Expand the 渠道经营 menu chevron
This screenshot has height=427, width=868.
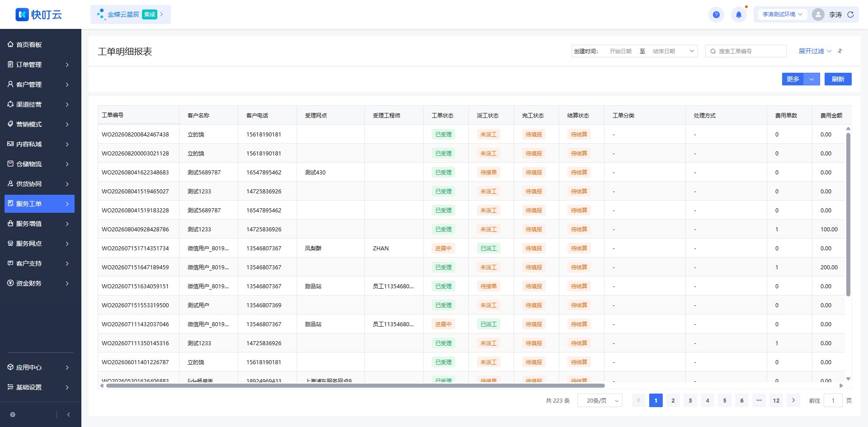(x=67, y=104)
